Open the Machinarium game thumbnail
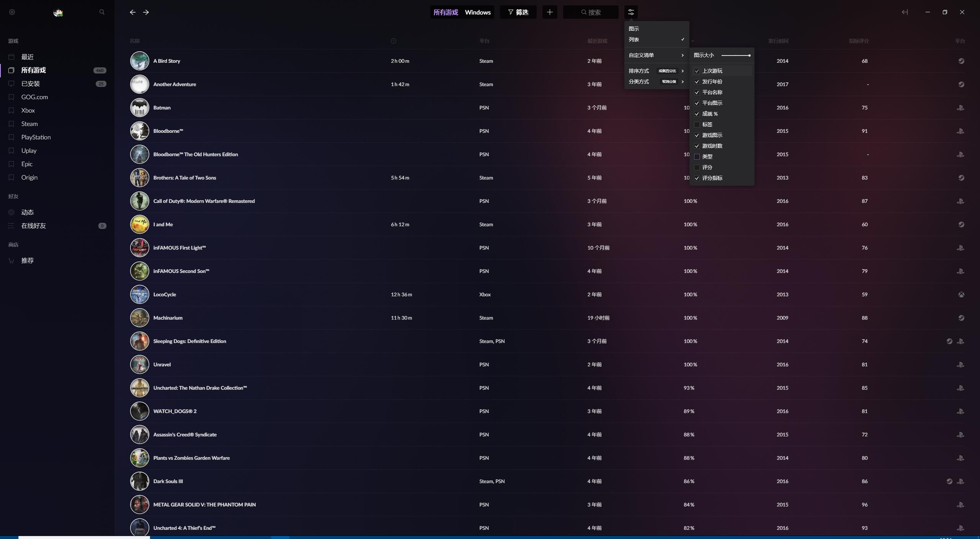 pyautogui.click(x=139, y=318)
